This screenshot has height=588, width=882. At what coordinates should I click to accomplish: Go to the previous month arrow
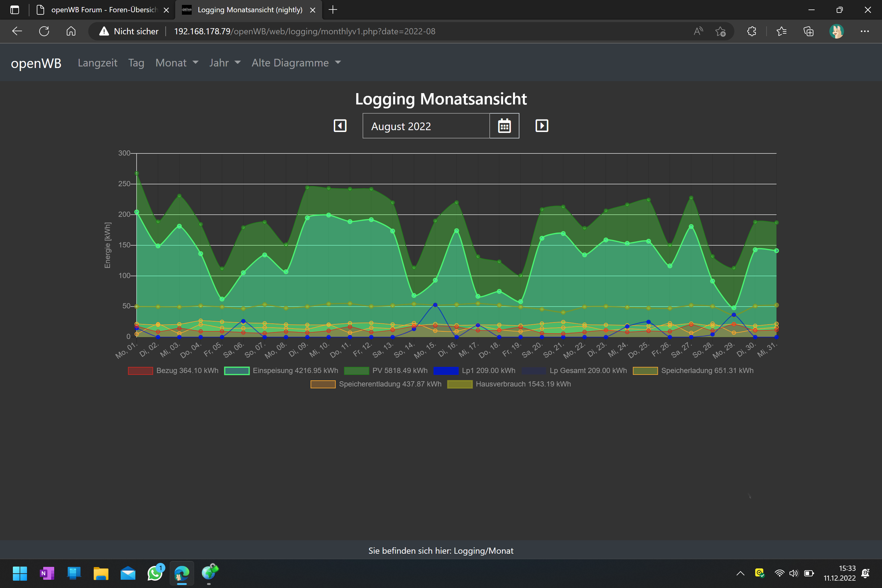click(x=340, y=126)
